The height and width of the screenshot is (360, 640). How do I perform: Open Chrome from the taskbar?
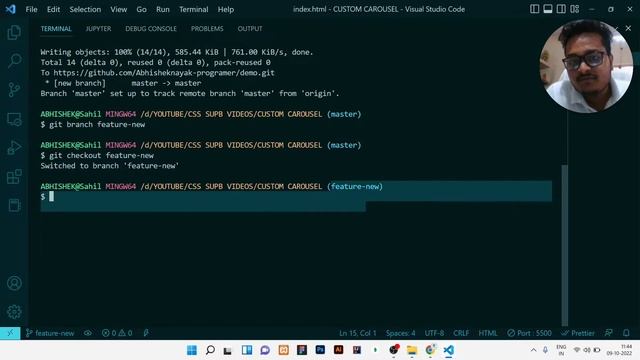point(430,350)
